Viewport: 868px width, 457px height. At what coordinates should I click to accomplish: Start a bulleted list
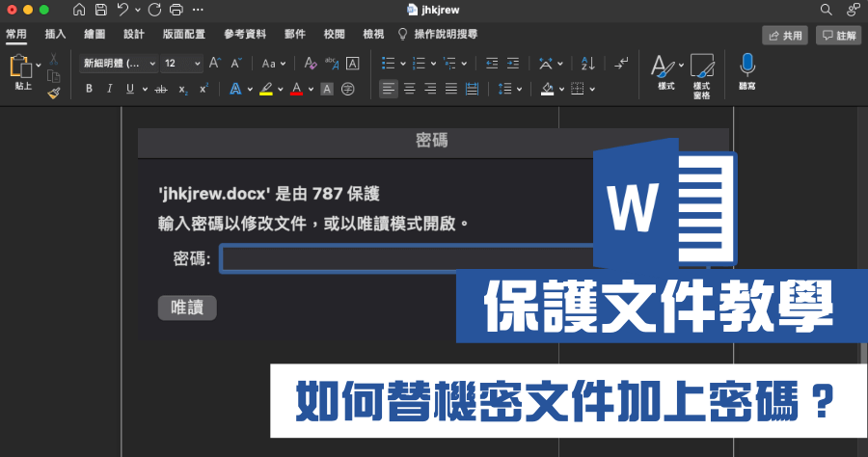[x=388, y=64]
